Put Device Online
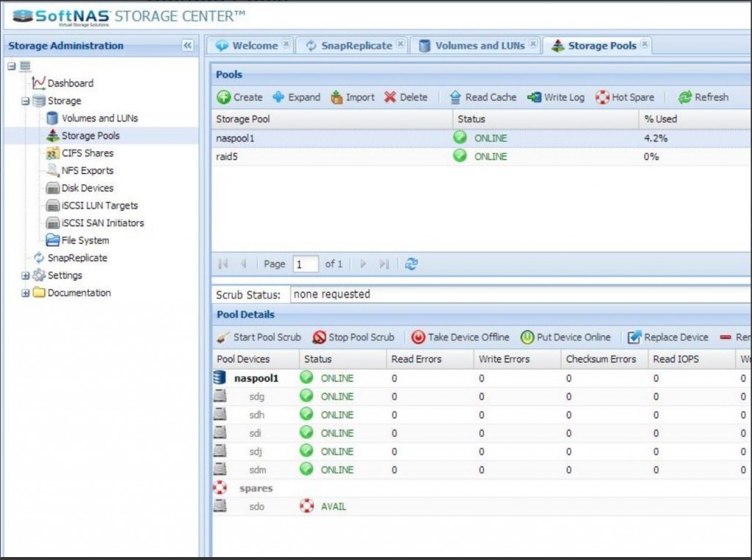This screenshot has width=752, height=560. point(565,337)
